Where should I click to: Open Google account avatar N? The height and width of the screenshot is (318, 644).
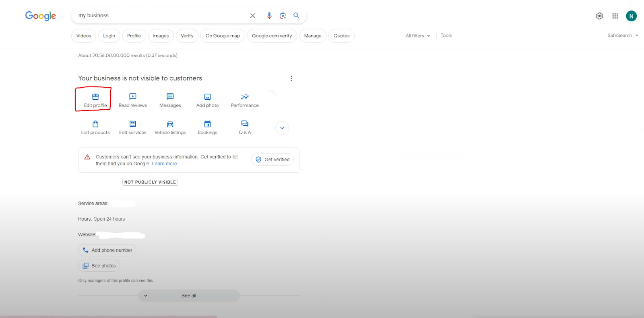(x=631, y=16)
